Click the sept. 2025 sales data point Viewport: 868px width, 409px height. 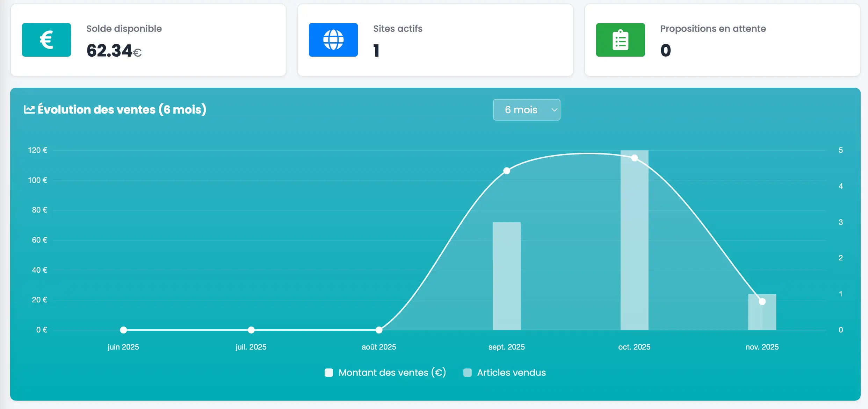[507, 171]
